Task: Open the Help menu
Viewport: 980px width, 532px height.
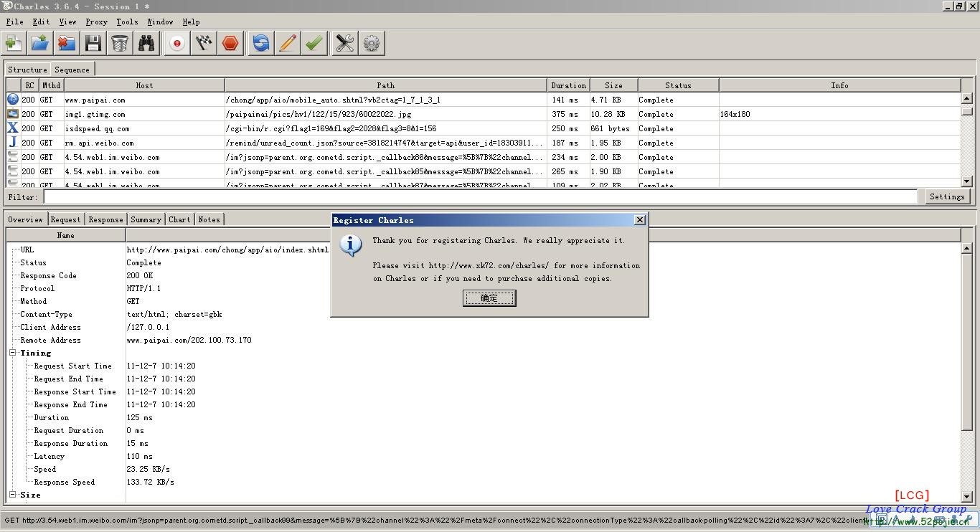Action: point(191,22)
